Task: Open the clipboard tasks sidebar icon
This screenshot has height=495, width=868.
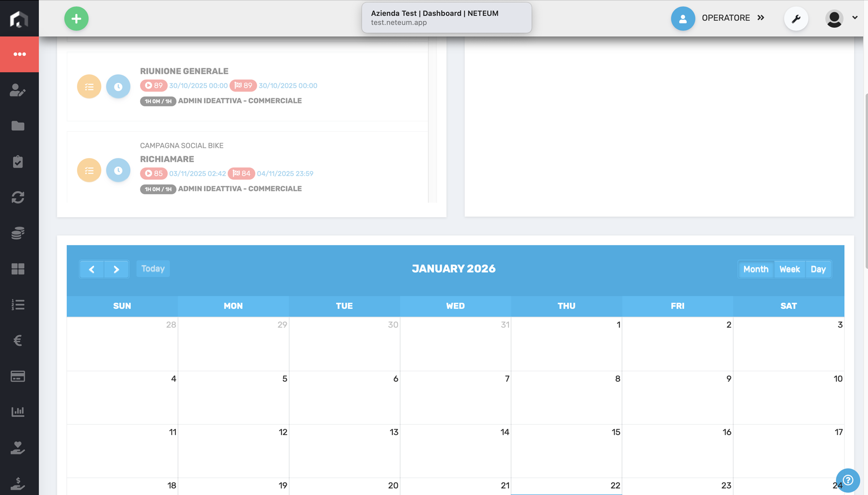Action: click(18, 162)
